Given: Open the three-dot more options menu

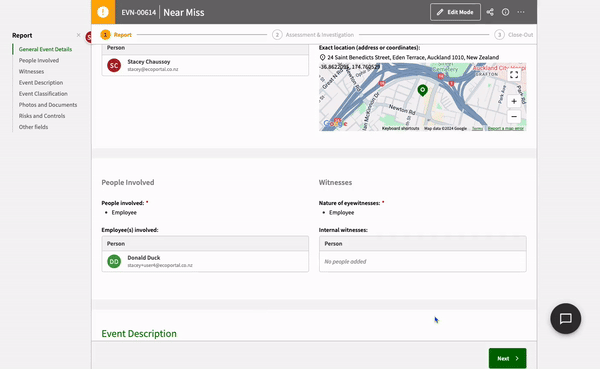Looking at the screenshot, I should point(521,12).
